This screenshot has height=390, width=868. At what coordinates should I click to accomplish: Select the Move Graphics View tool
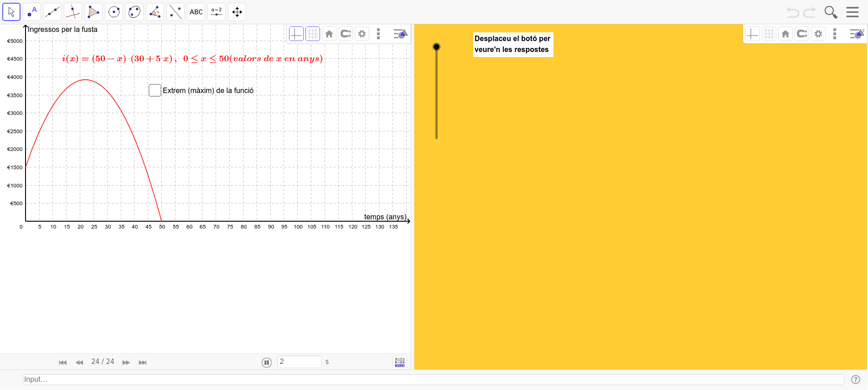[237, 12]
